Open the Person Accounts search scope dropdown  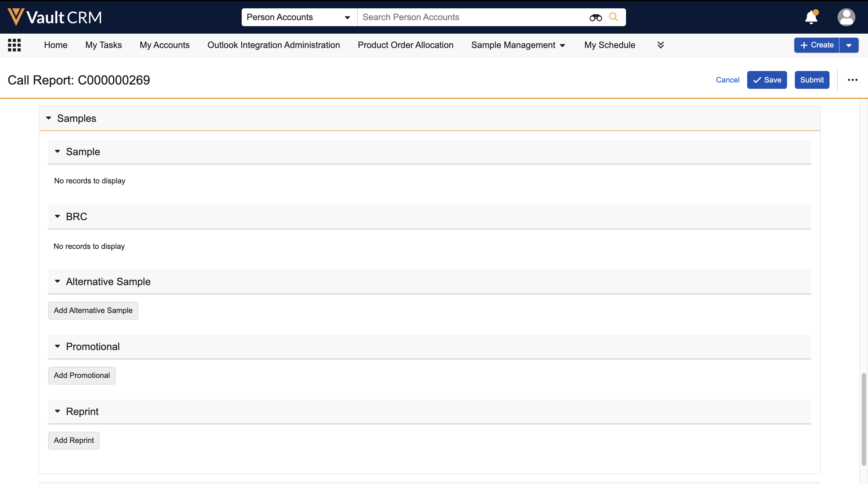tap(299, 17)
